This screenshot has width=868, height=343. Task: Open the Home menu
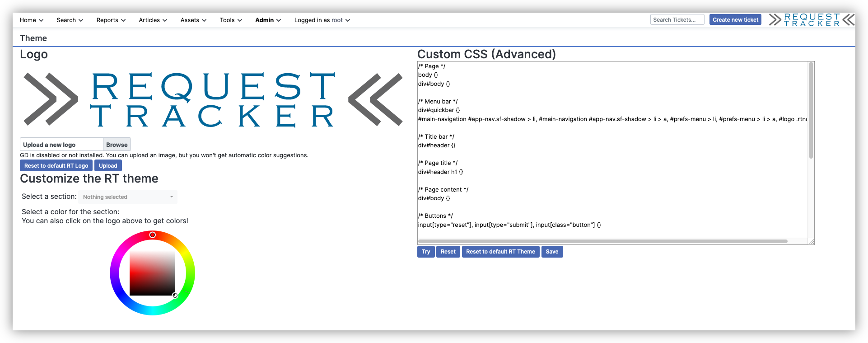pos(31,20)
